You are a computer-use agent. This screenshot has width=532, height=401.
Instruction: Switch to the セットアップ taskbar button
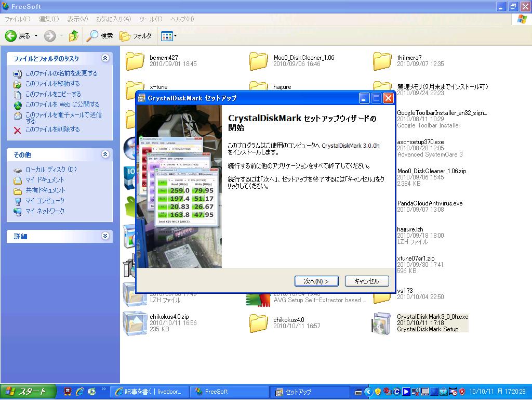tap(309, 392)
